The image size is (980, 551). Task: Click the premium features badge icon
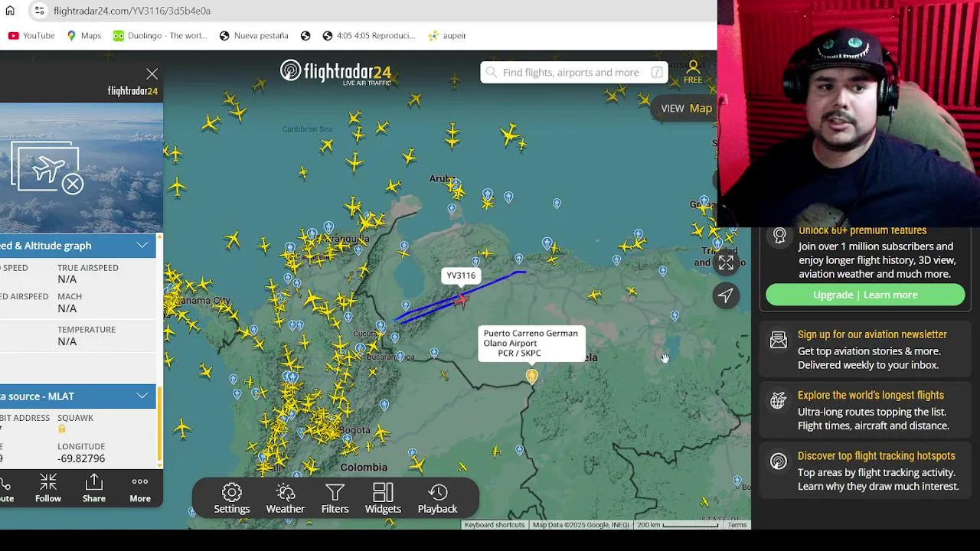point(779,236)
